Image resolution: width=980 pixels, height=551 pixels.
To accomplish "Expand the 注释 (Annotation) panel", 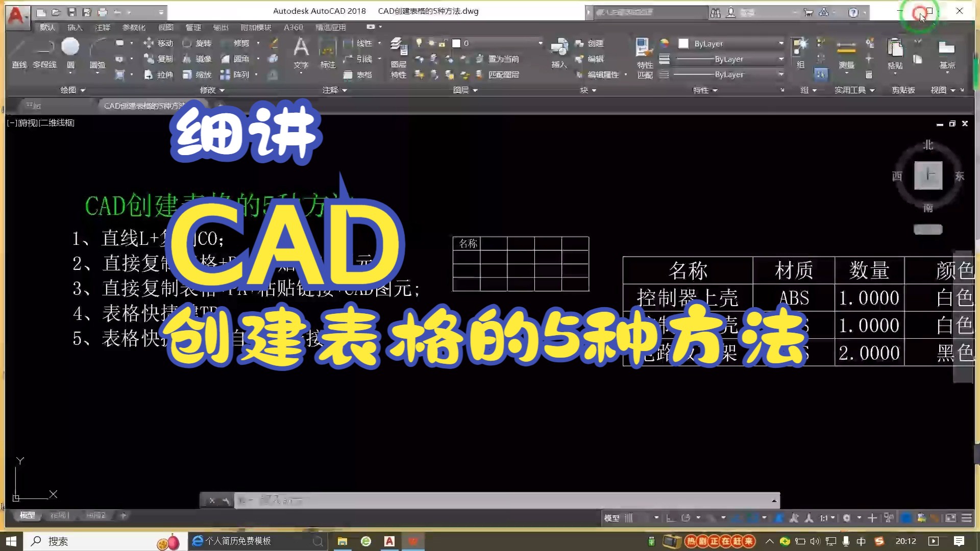I will tap(335, 90).
